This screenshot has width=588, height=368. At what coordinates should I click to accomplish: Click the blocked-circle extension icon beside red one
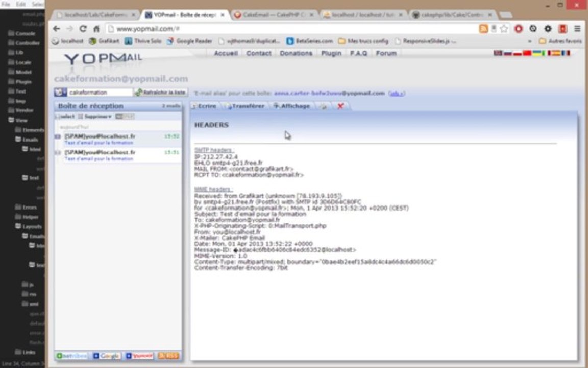point(533,29)
